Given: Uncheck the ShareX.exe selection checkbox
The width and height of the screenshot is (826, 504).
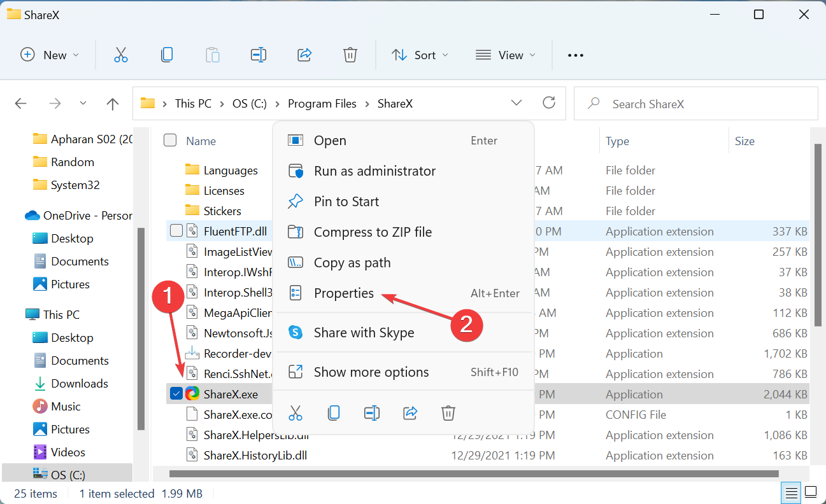Looking at the screenshot, I should (x=176, y=393).
